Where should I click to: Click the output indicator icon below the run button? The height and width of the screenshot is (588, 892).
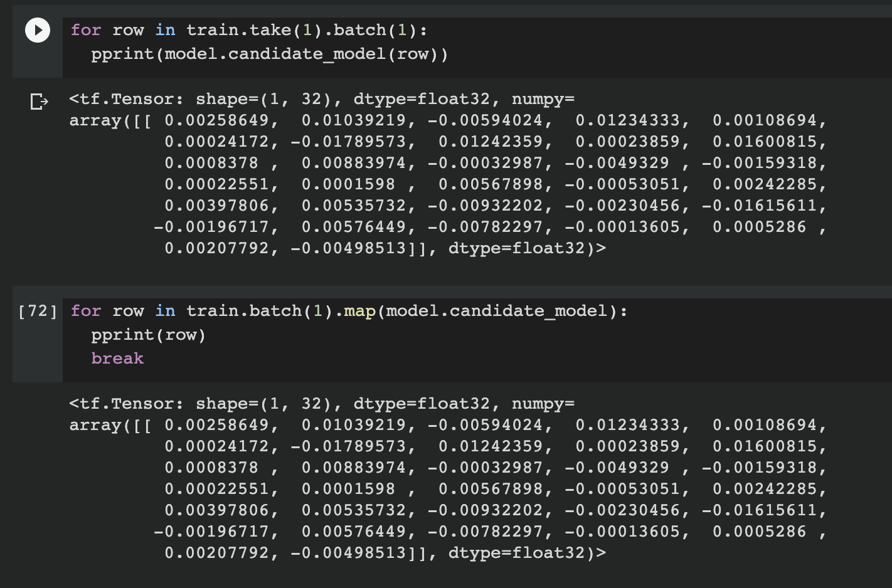[x=39, y=102]
